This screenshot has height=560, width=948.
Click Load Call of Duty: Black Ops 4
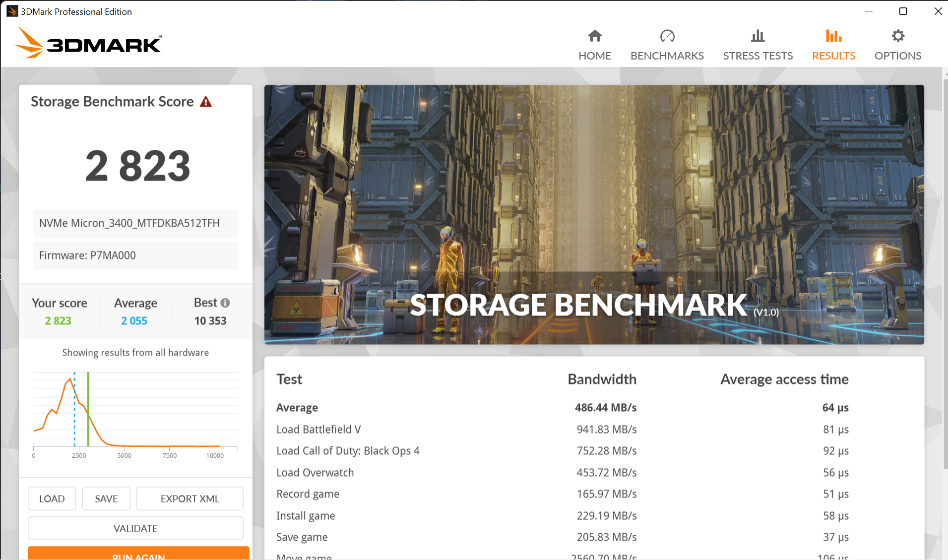(348, 451)
